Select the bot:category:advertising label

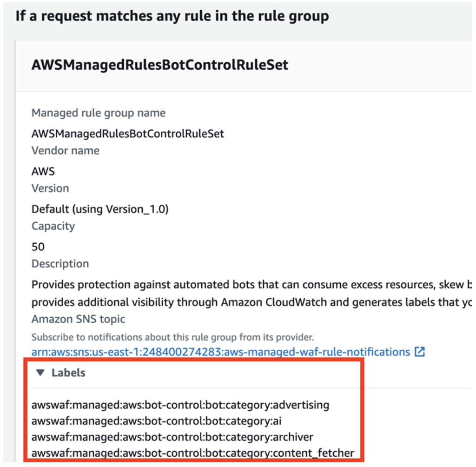click(x=180, y=405)
